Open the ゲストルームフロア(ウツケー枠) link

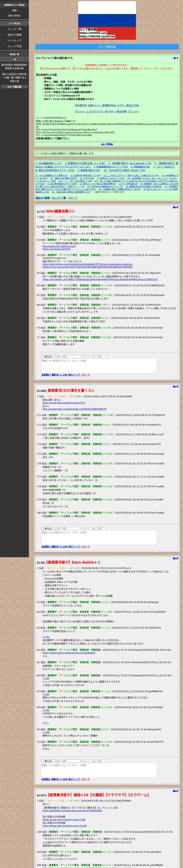point(91,112)
